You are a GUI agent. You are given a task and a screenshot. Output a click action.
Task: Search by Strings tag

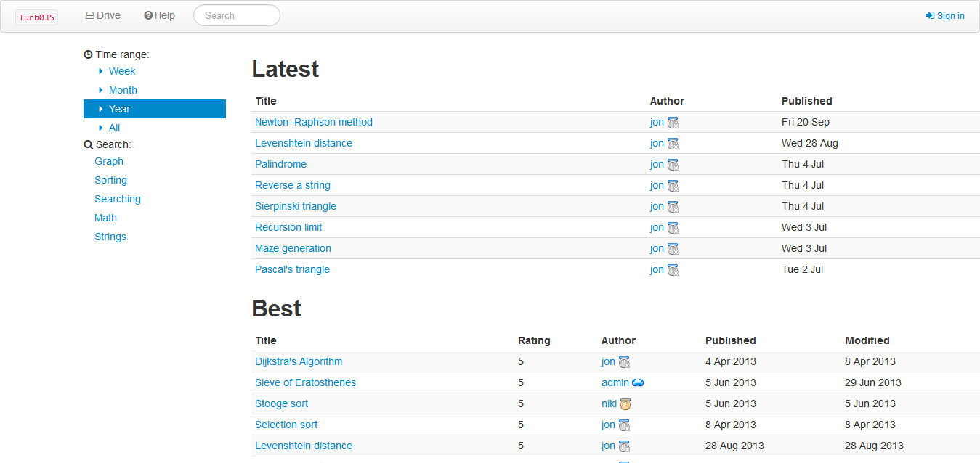point(110,237)
